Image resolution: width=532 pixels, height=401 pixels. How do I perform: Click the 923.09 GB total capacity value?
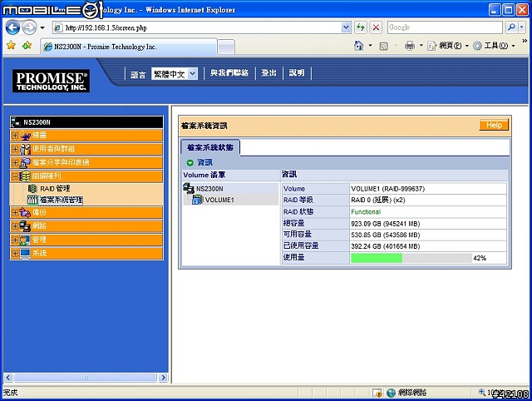[386, 224]
